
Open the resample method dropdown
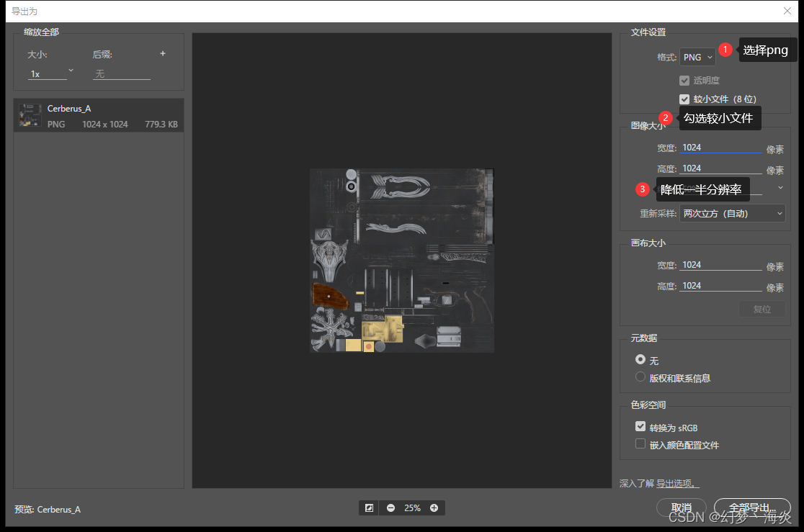pos(732,213)
